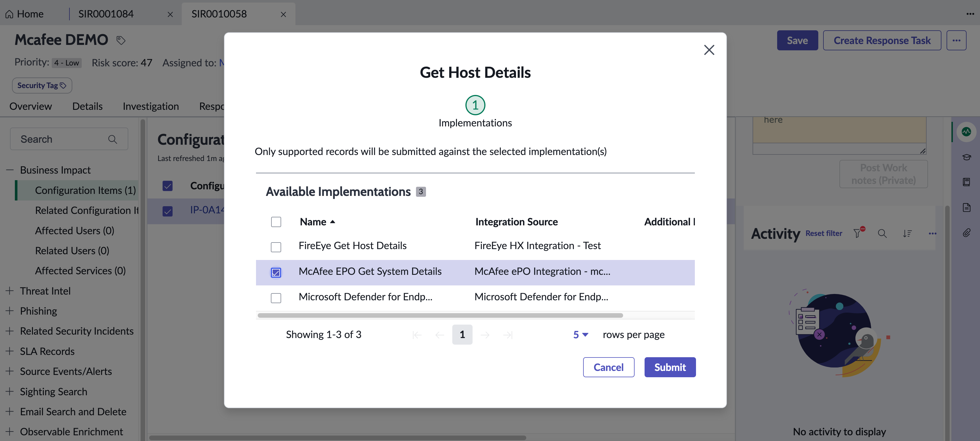Screen dimensions: 980x441
Task: Open more actions next to Create Response Task
Action: coord(956,40)
